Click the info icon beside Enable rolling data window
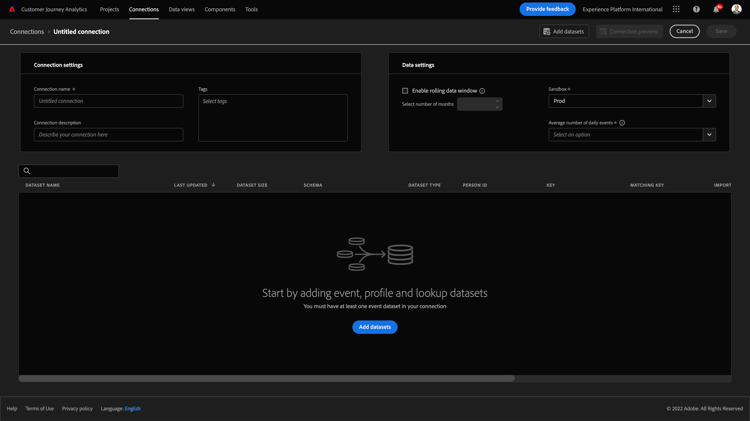Viewport: 750px width, 421px height. (482, 91)
